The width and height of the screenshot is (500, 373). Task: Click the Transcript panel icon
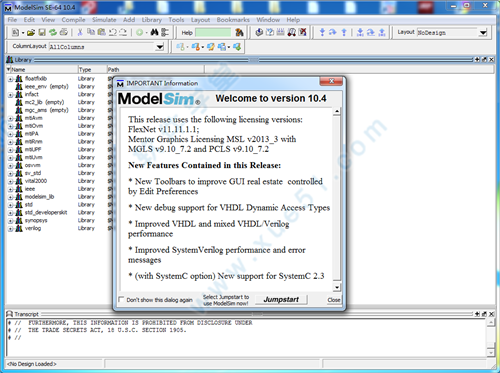click(10, 314)
